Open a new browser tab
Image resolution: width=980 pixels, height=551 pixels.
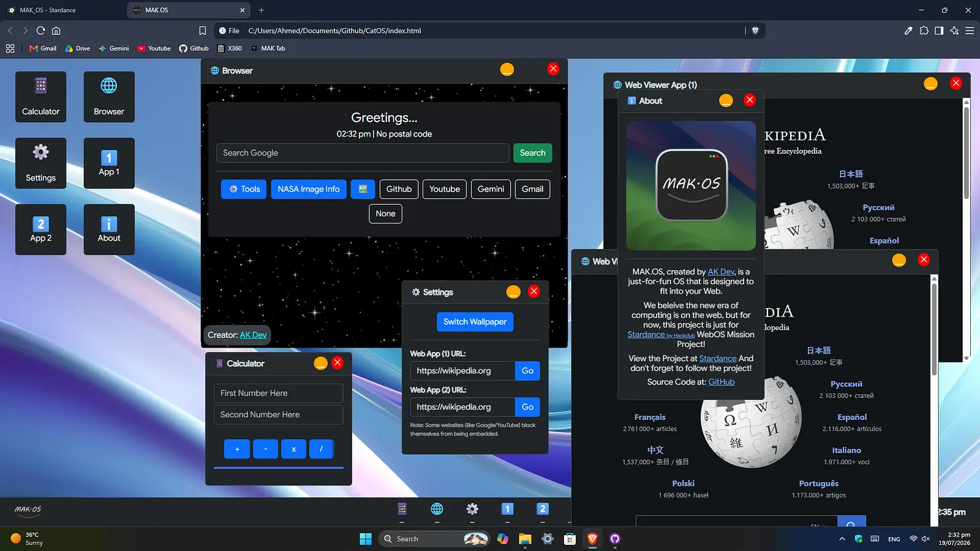[262, 10]
